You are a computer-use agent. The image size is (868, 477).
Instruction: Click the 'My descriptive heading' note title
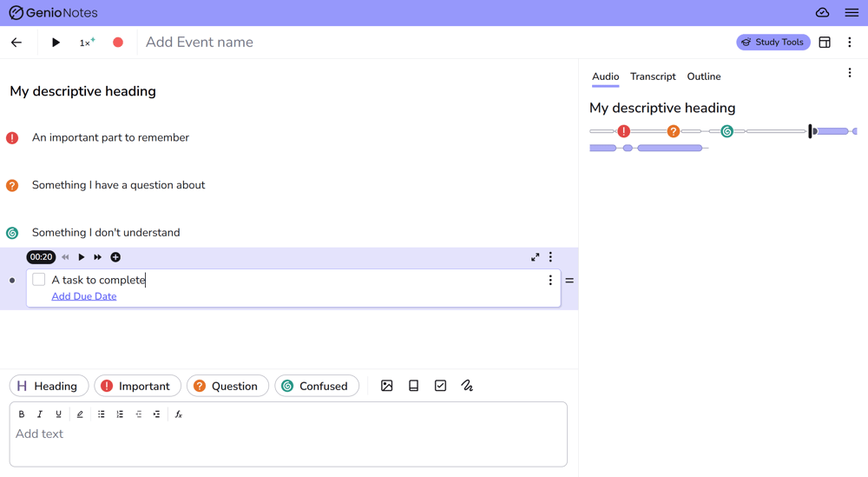coord(83,91)
